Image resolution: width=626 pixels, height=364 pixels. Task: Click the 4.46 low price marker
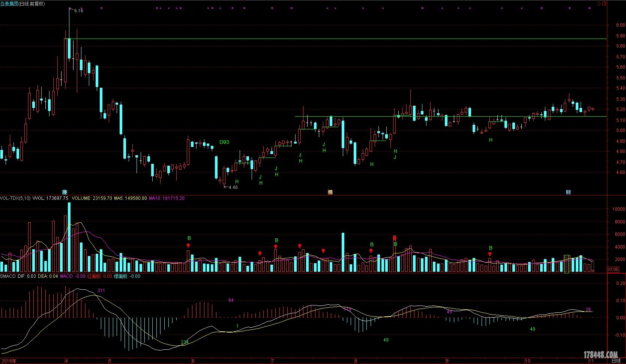pos(233,187)
